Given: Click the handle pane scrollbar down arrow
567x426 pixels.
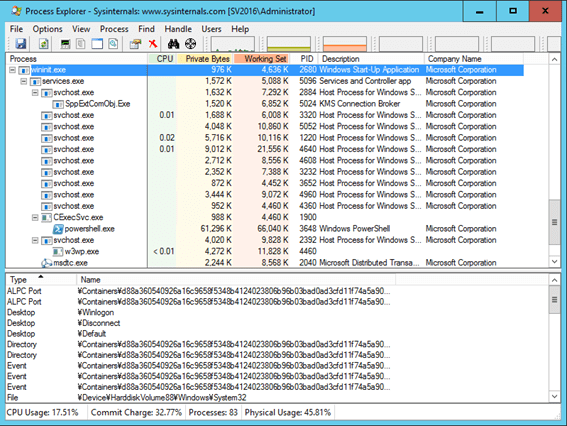Looking at the screenshot, I should point(555,396).
